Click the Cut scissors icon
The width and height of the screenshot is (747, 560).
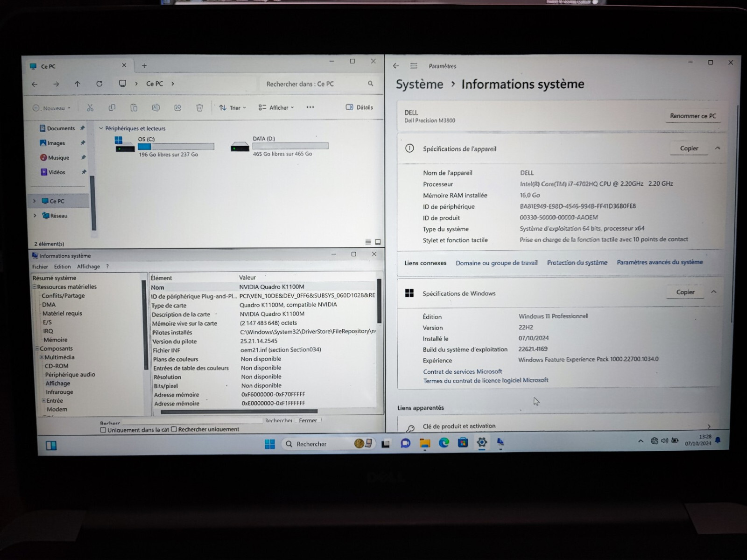coord(90,108)
